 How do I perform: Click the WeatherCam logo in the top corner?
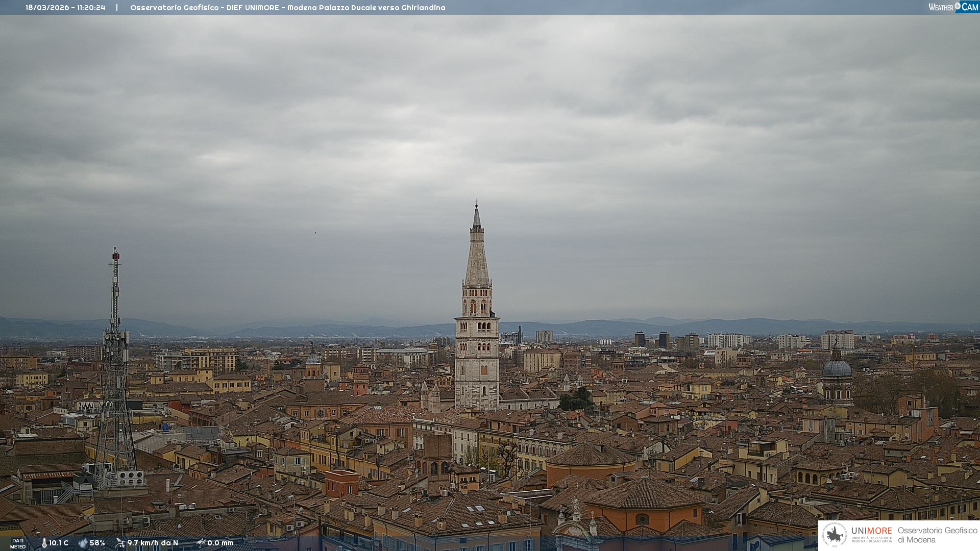click(x=953, y=7)
